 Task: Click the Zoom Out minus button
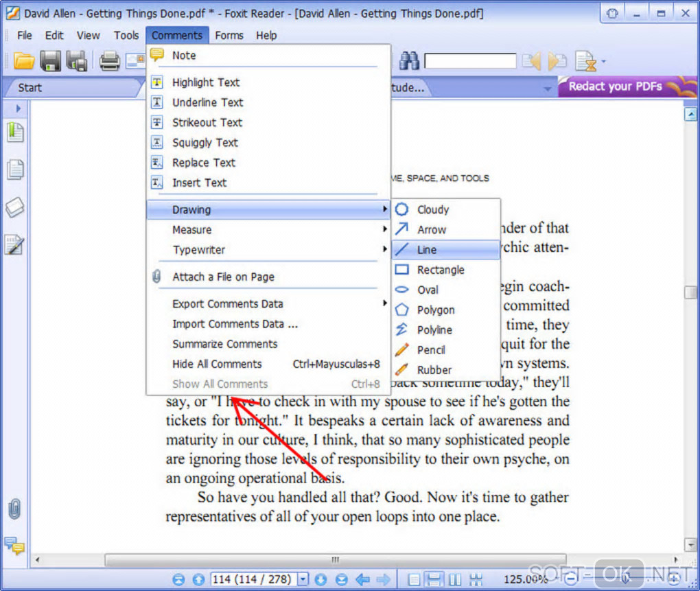tap(570, 579)
